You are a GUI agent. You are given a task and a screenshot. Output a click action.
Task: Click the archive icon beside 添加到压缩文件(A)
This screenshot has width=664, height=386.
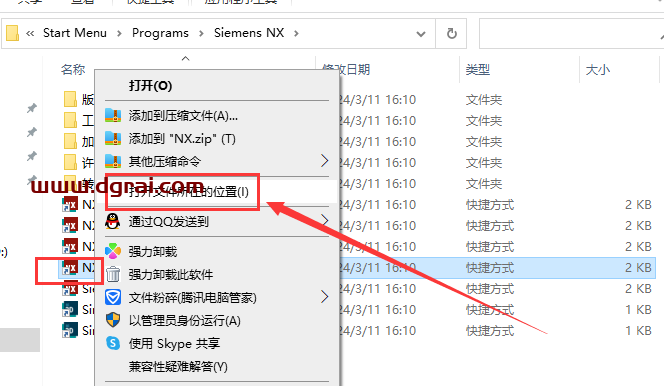point(113,116)
